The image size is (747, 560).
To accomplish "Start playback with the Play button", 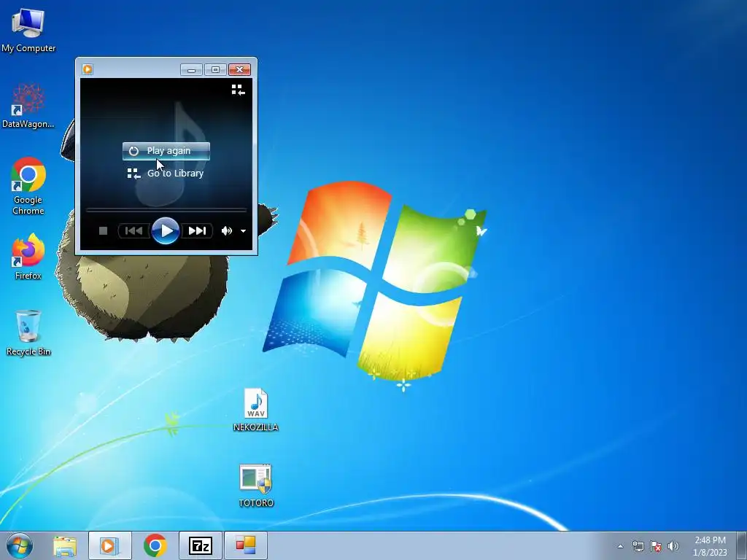I will [166, 231].
